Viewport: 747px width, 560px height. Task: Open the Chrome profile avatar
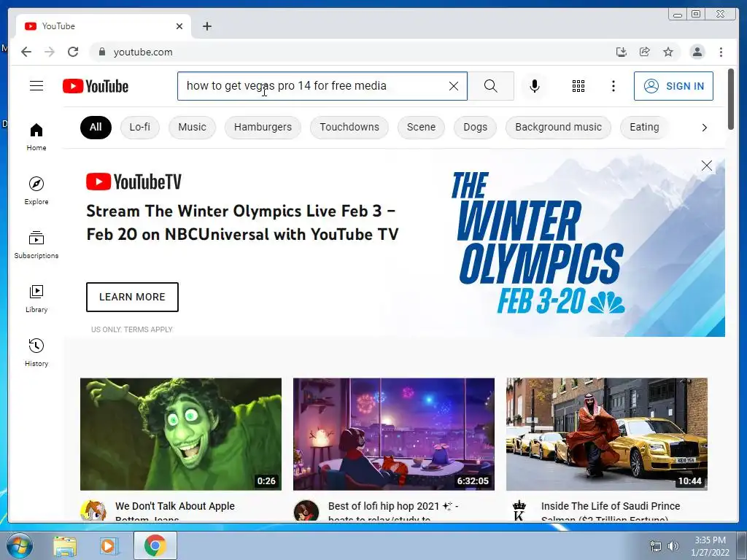click(697, 52)
